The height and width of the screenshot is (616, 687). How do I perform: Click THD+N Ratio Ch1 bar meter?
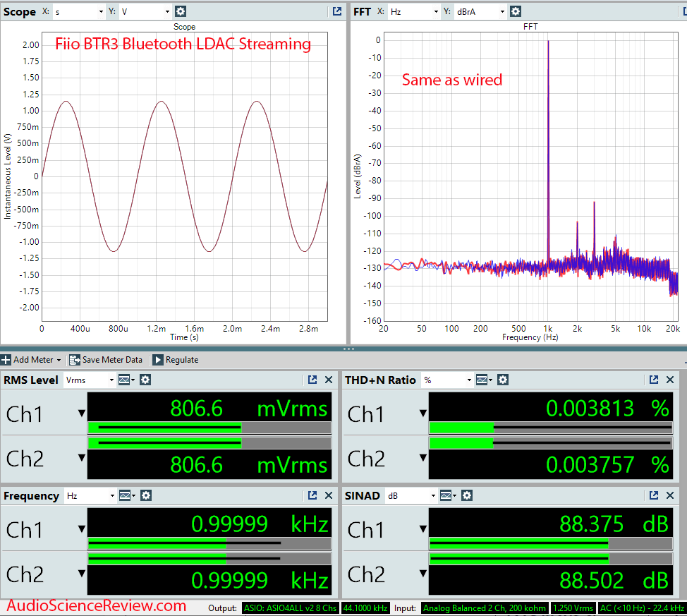[551, 428]
